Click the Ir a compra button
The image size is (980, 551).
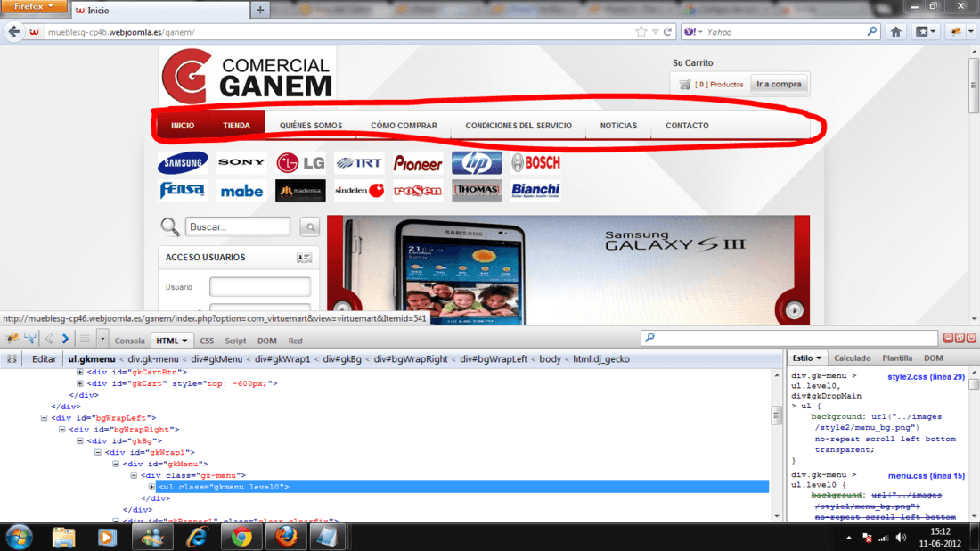778,84
